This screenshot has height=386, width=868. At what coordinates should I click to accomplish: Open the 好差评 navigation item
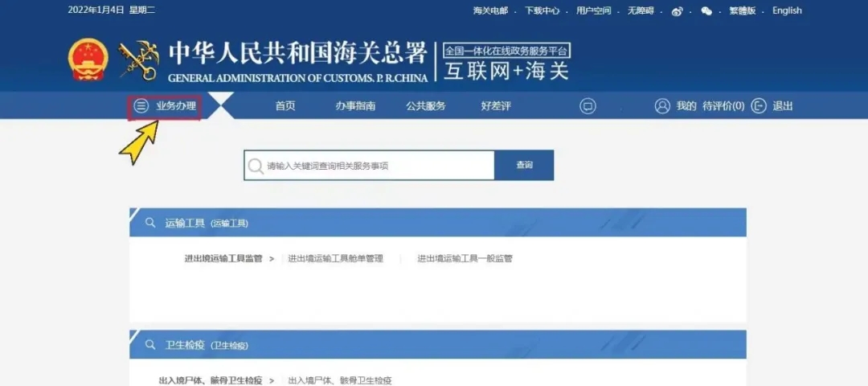coord(496,106)
